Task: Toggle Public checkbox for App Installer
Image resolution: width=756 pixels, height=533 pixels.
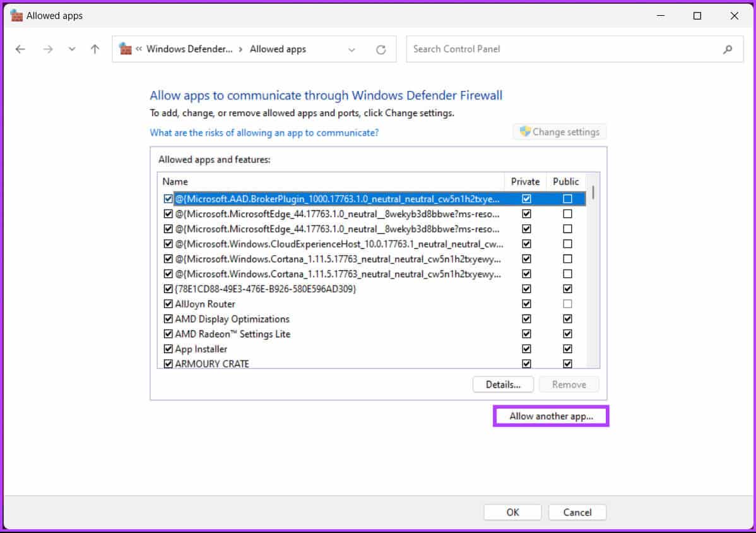Action: [567, 349]
